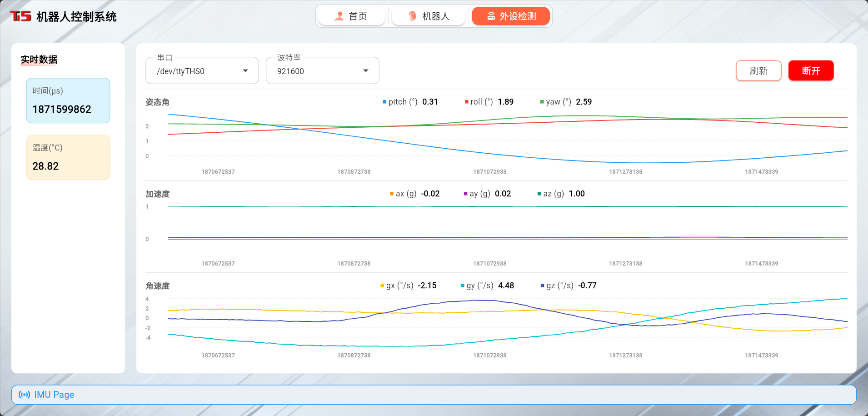Select the 外设检测 tab

coord(511,16)
